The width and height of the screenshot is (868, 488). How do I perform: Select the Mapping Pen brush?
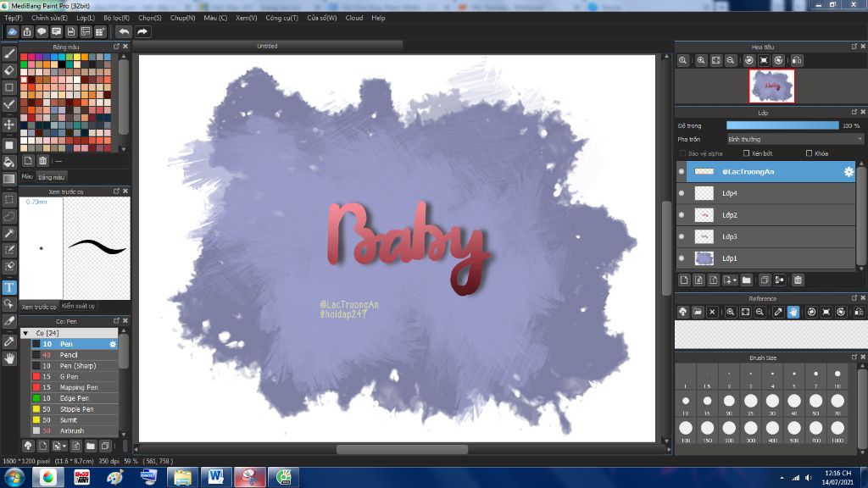(75, 387)
